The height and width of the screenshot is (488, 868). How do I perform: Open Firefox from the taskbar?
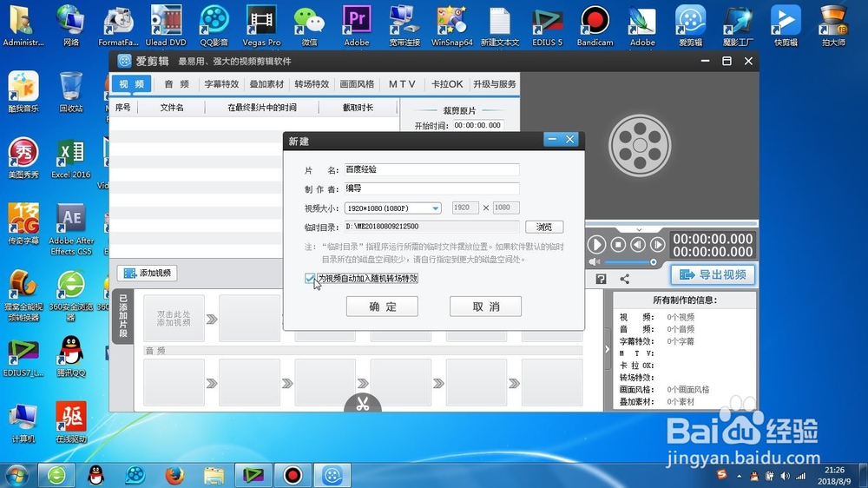(x=174, y=475)
